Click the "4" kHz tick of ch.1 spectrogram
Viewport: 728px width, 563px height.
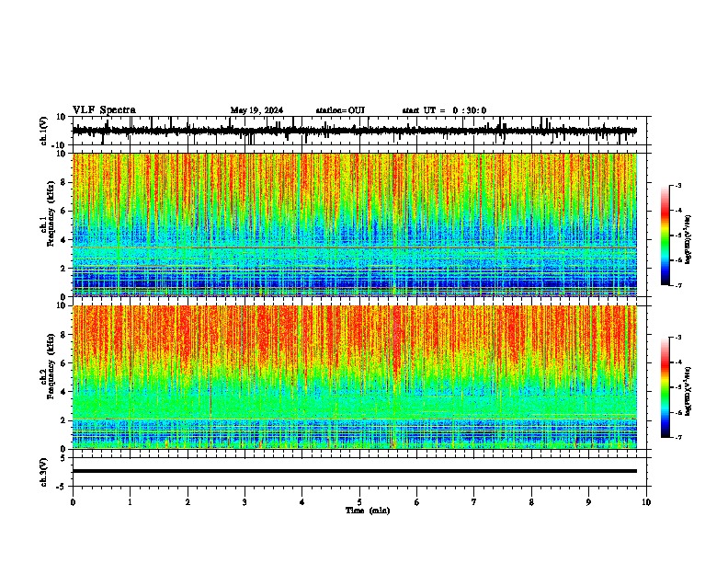(x=63, y=240)
